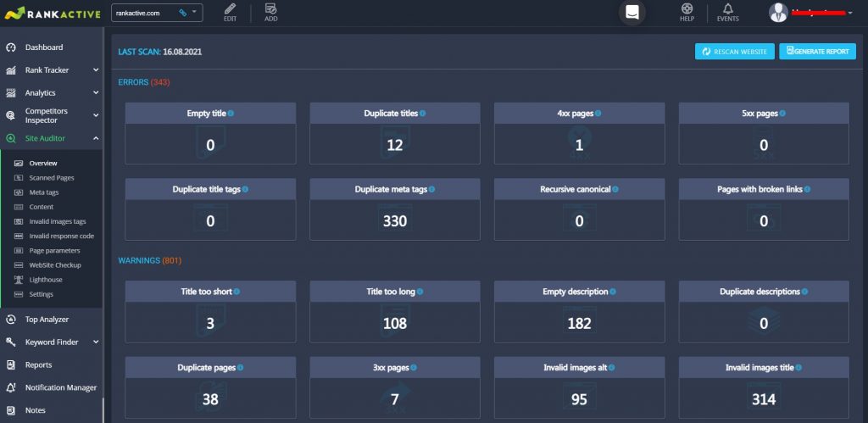Click the Warnings (801) heading
Viewport: 868px width, 423px height.
coord(149,260)
